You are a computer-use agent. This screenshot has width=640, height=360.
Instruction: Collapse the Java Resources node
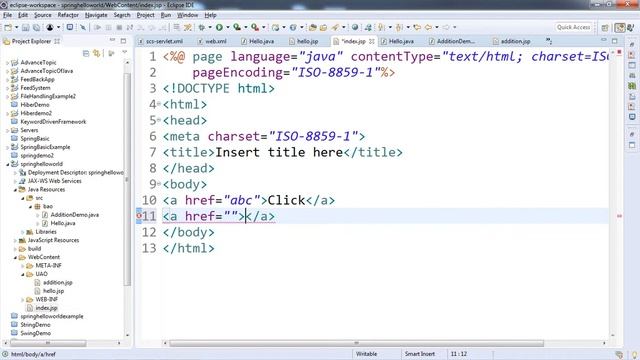coord(15,189)
